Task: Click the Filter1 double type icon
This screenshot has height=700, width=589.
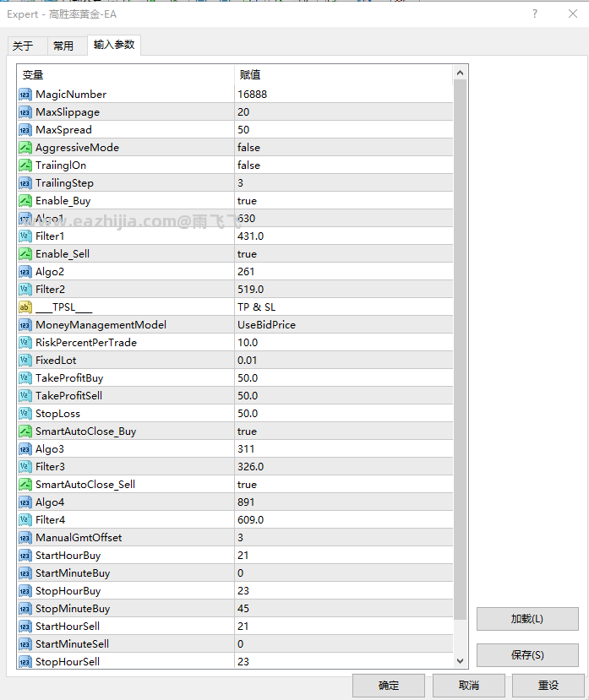Action: tap(25, 236)
